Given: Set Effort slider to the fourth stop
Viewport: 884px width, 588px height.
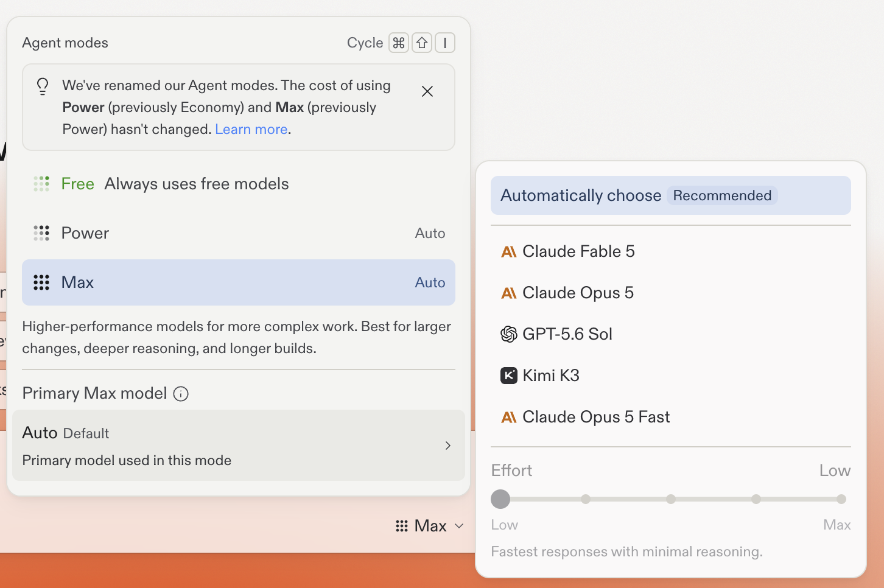Looking at the screenshot, I should (x=756, y=499).
